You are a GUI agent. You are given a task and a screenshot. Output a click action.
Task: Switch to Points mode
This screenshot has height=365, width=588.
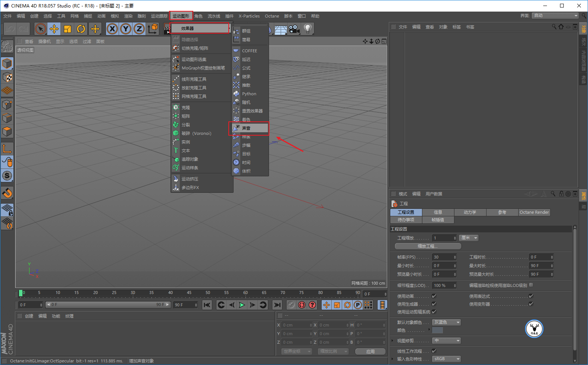pos(7,105)
